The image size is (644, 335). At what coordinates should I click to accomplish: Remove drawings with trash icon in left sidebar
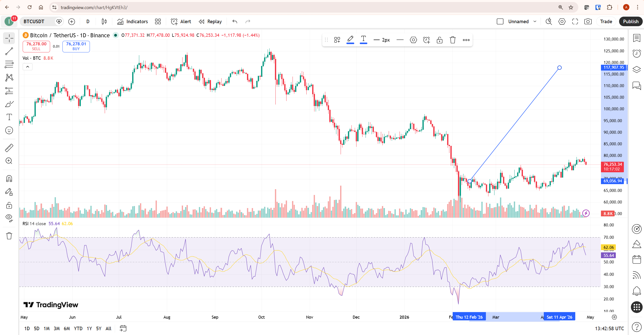[9, 236]
